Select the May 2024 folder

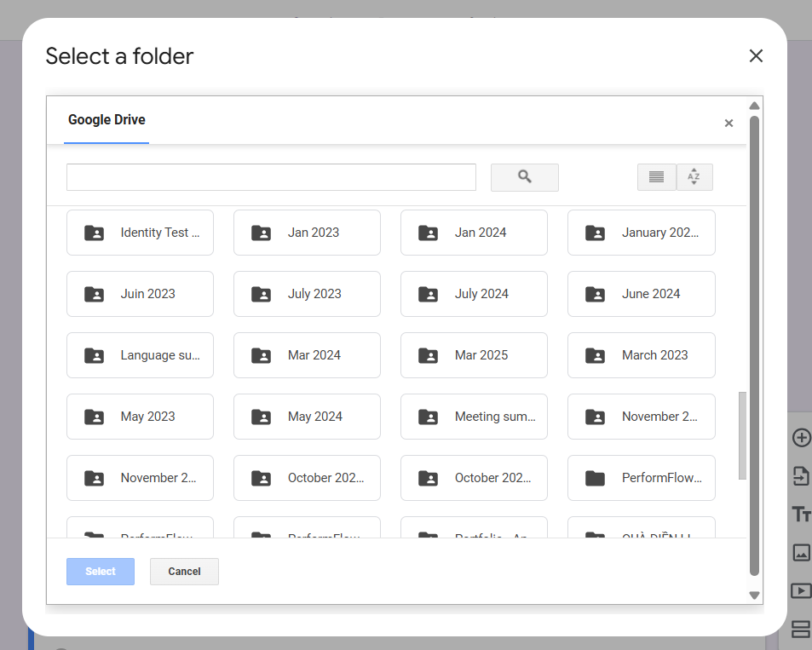coord(307,417)
